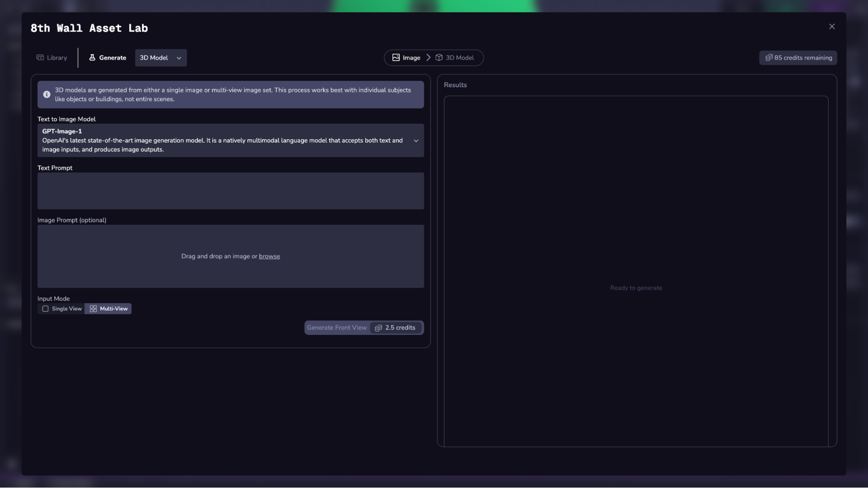Click the chevron between Image and 3D Model
Viewport: 868px width, 488px height.
pos(428,58)
